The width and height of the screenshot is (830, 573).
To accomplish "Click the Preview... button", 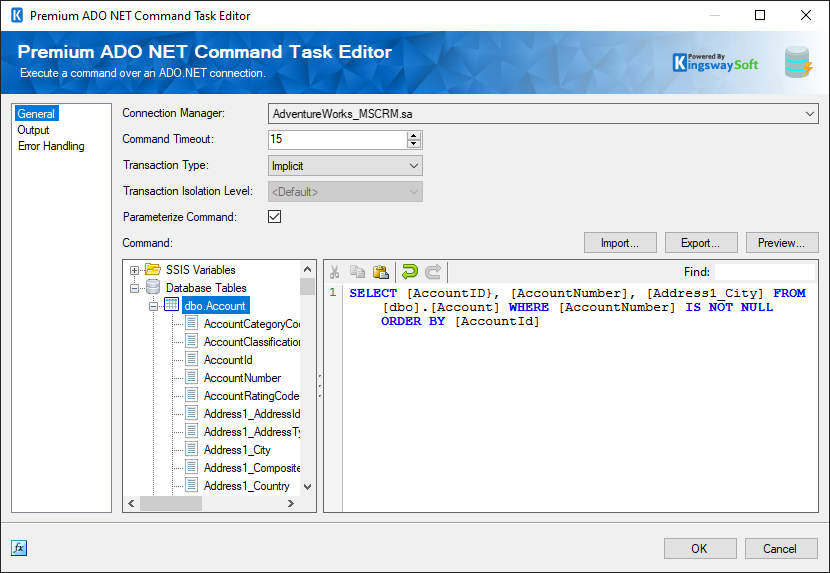I will pos(781,243).
